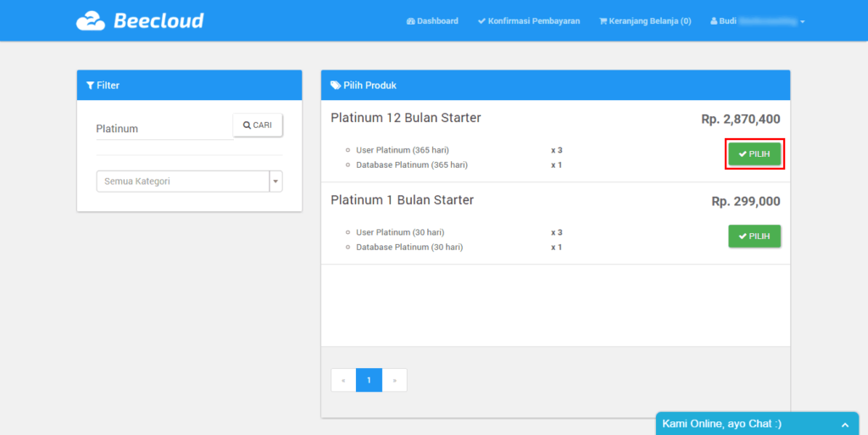Click the tag icon beside Pilih Produk
868x435 pixels.
click(x=336, y=86)
